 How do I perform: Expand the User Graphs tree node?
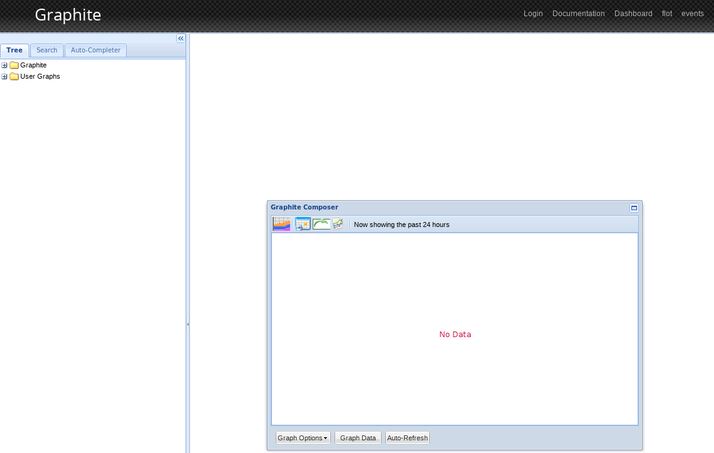[4, 76]
